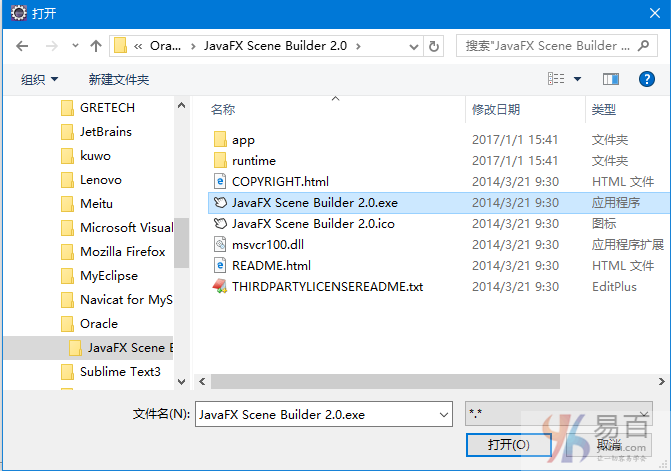Viewport: 671px width, 471px height.
Task: Click the view layout icon
Action: click(x=556, y=79)
